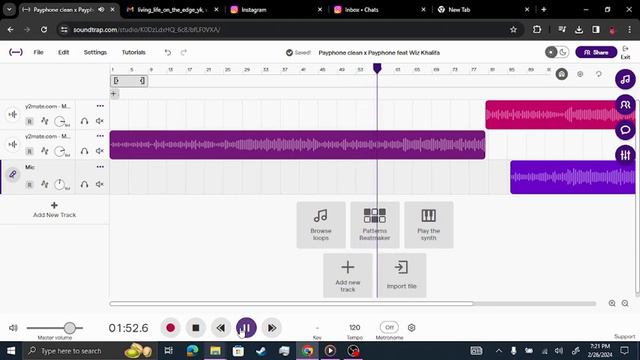Mute the pink-clip y2mate track
The image size is (640, 360).
pyautogui.click(x=99, y=121)
